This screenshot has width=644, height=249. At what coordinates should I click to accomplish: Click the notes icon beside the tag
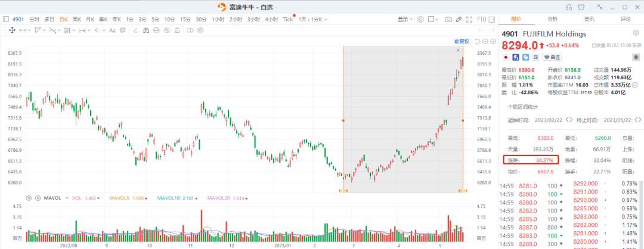click(535, 57)
